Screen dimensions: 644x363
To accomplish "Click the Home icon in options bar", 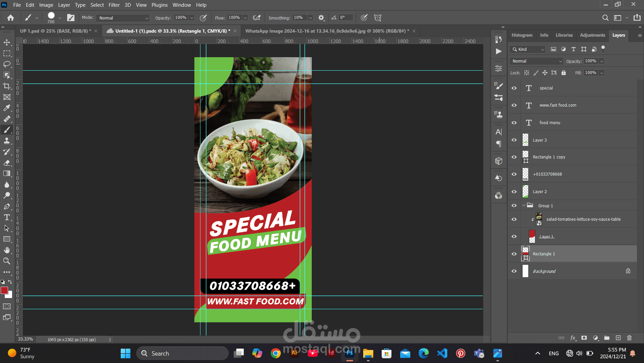I will coord(11,18).
